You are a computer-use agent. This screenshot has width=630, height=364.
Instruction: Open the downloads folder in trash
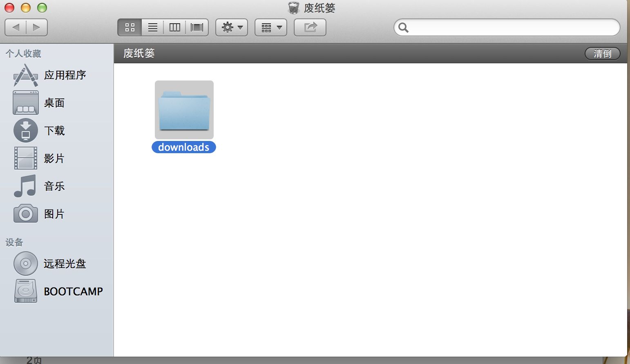184,109
